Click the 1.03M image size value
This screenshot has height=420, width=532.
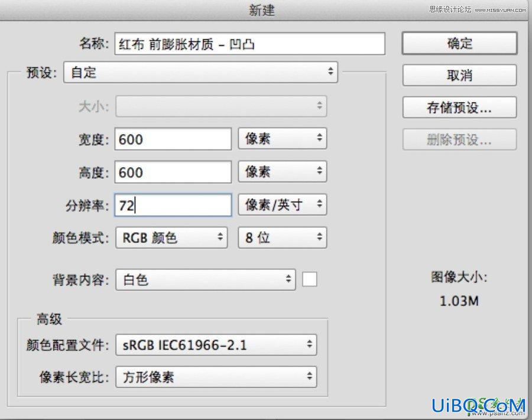459,301
